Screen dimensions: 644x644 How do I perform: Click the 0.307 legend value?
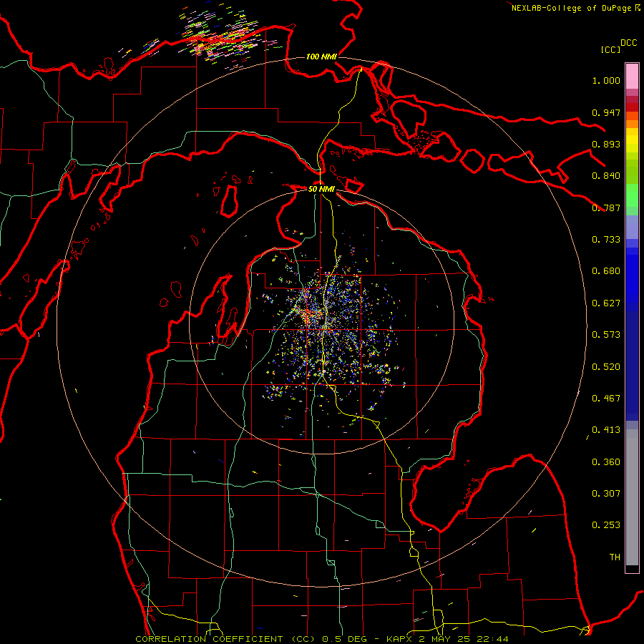point(606,494)
